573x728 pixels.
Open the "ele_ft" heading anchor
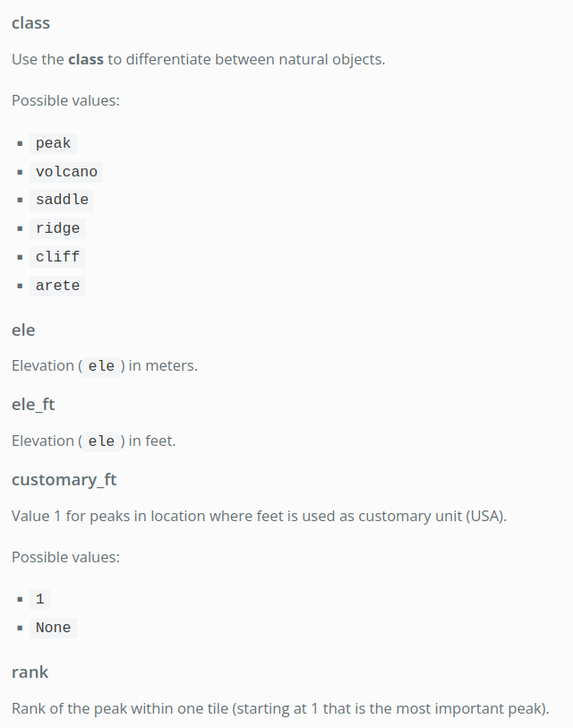[x=33, y=405]
